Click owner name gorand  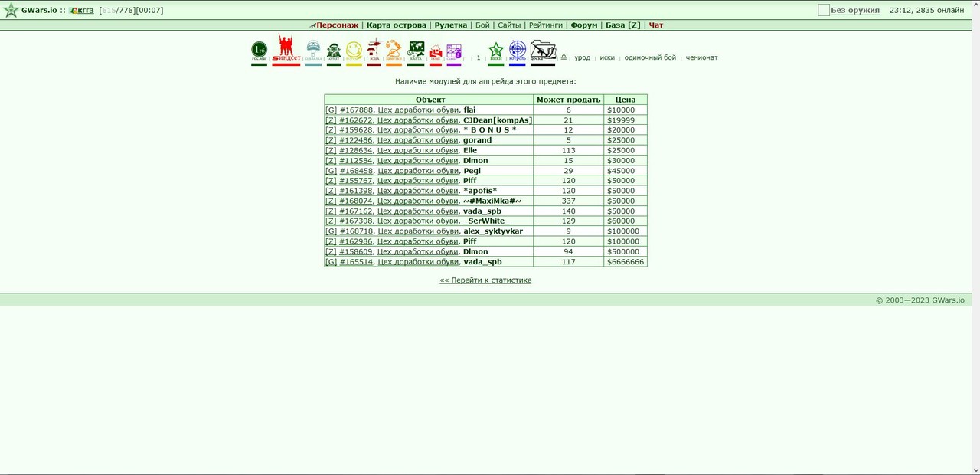tap(478, 140)
